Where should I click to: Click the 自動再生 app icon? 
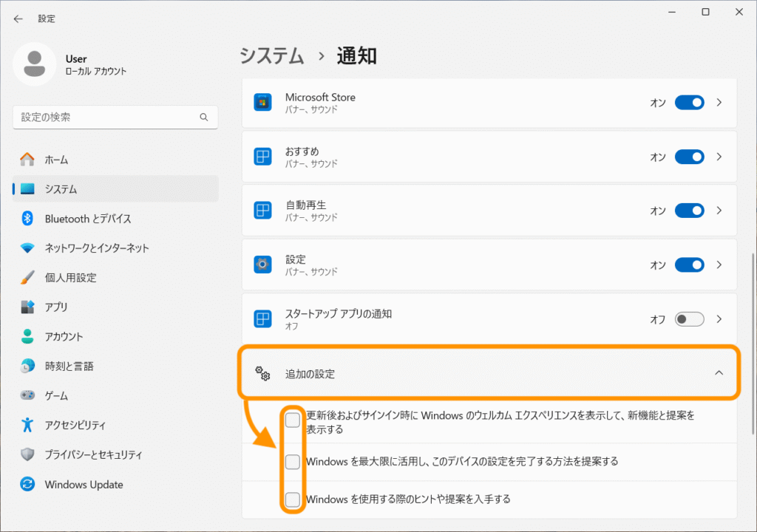[x=262, y=211]
